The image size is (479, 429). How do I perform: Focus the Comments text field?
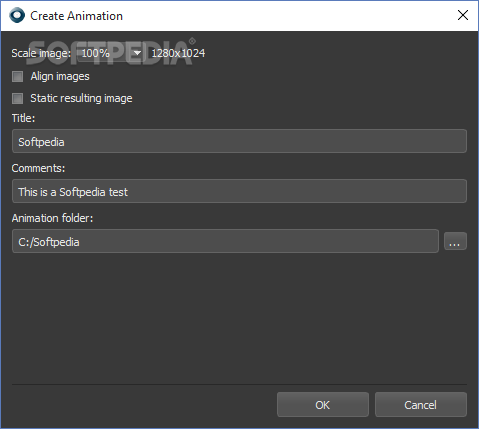click(x=239, y=191)
